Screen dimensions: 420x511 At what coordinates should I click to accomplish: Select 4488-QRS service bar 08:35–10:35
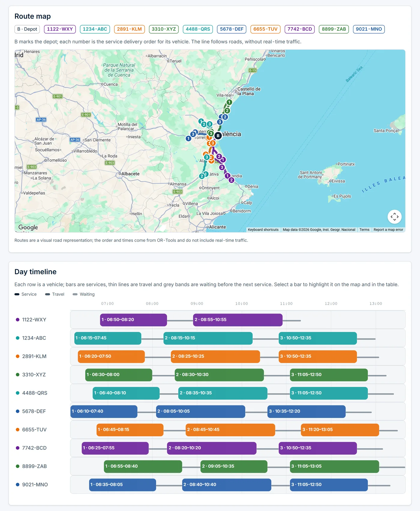coord(223,393)
